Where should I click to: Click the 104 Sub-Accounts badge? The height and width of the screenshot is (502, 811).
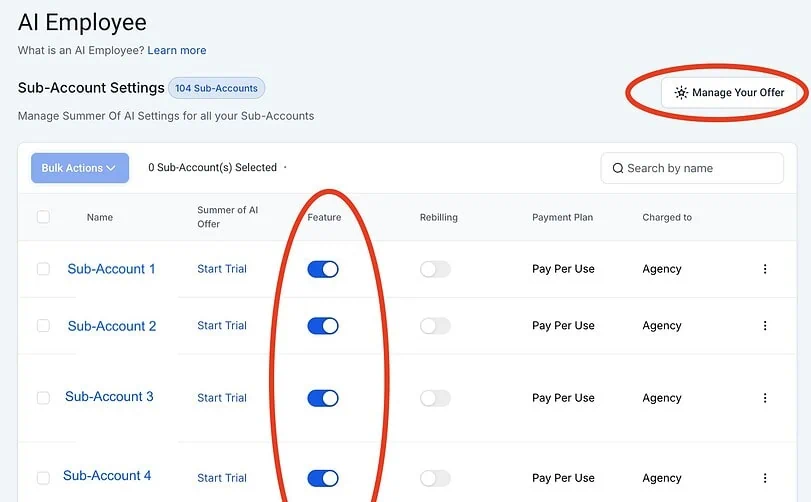216,88
